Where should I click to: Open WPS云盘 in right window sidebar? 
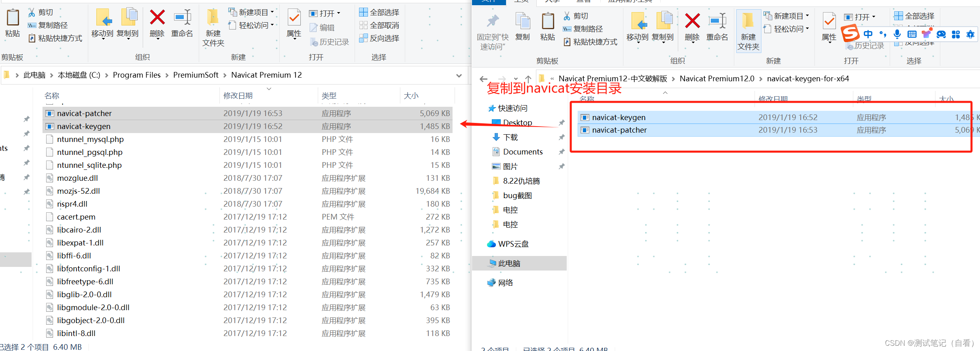coord(508,244)
